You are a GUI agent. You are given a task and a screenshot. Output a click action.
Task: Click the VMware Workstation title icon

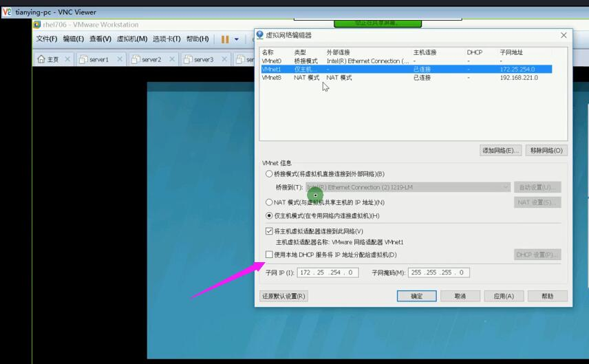click(37, 25)
